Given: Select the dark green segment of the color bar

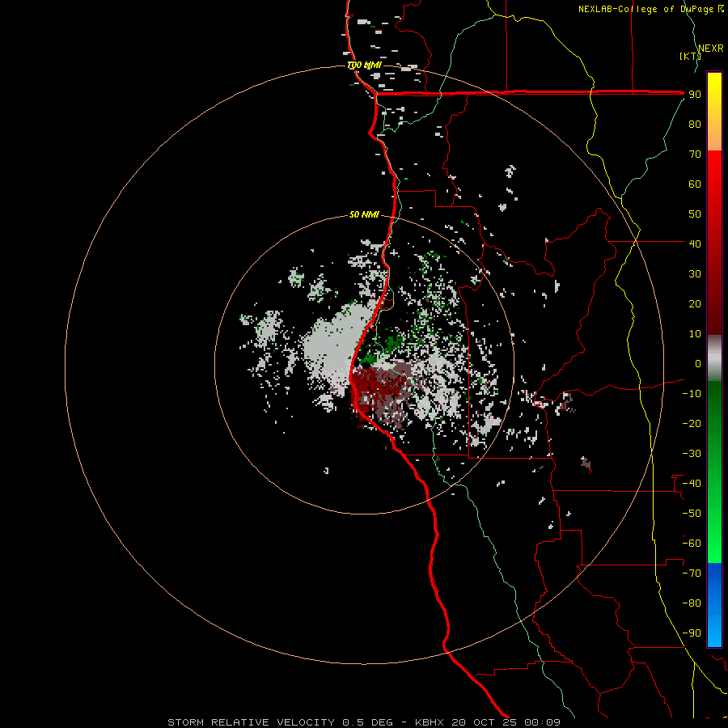Looking at the screenshot, I should click(x=714, y=408).
